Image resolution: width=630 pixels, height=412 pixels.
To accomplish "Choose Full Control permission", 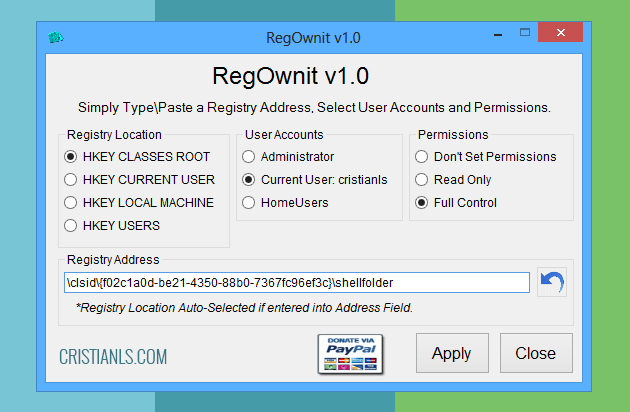I will point(422,203).
